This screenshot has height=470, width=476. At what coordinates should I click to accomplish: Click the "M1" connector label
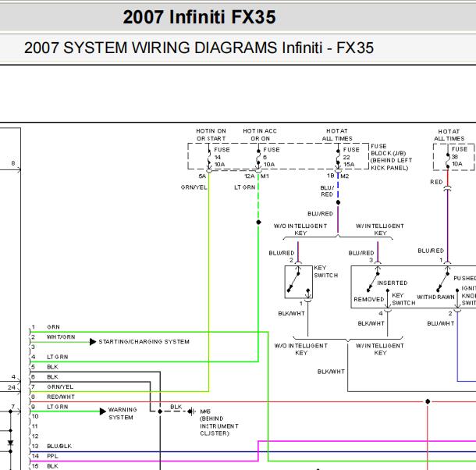(265, 176)
